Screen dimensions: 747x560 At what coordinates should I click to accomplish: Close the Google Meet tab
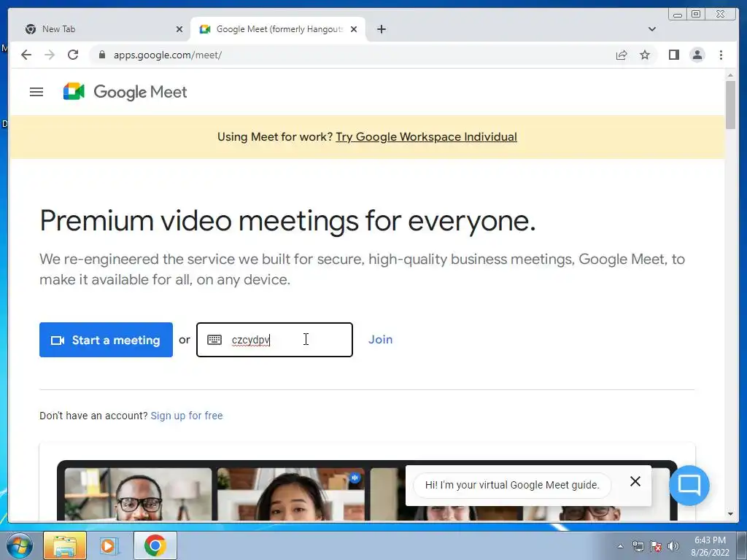[354, 29]
